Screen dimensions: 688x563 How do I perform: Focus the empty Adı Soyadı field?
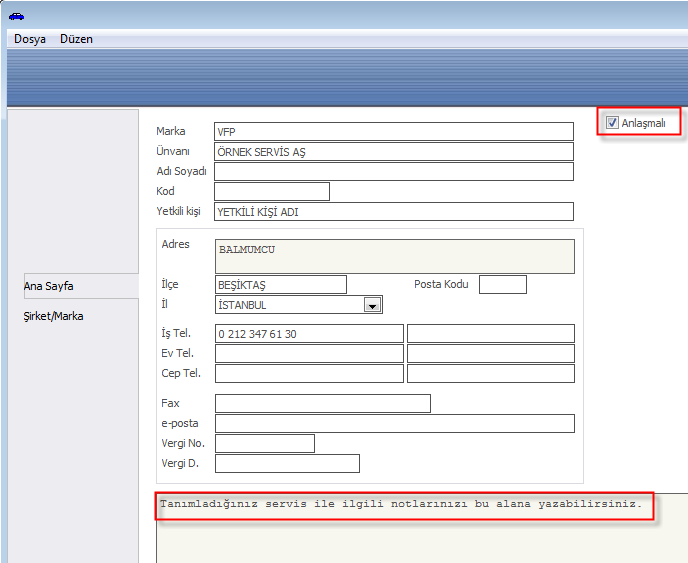[x=394, y=172]
